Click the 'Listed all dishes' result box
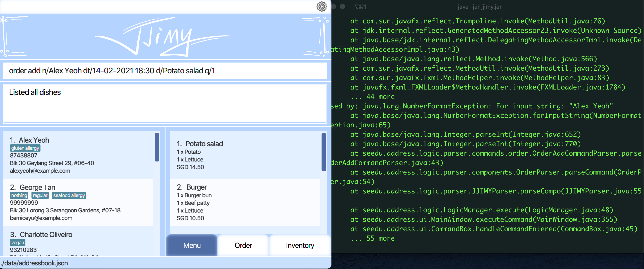The height and width of the screenshot is (269, 644). tap(165, 104)
